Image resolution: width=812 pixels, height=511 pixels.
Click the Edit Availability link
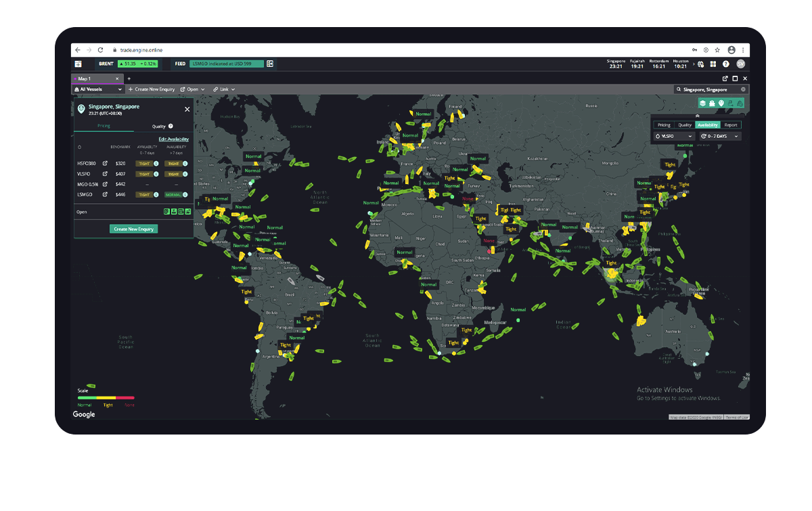173,139
